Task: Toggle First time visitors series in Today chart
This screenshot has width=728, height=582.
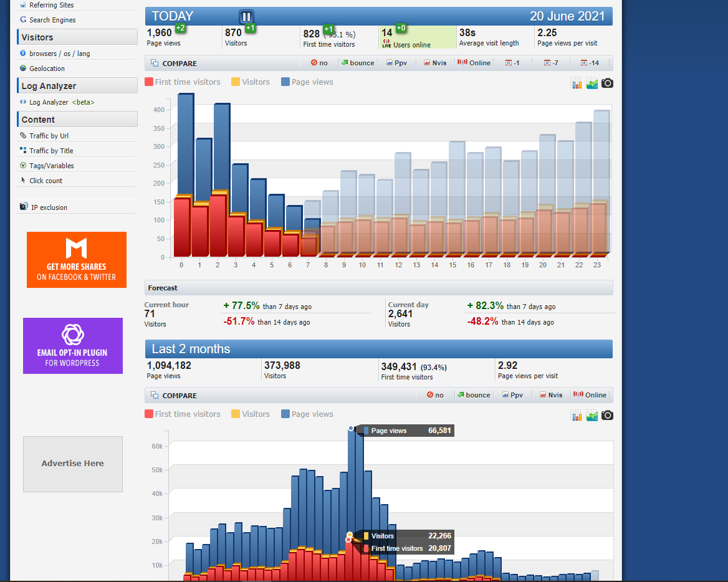Action: (x=182, y=82)
